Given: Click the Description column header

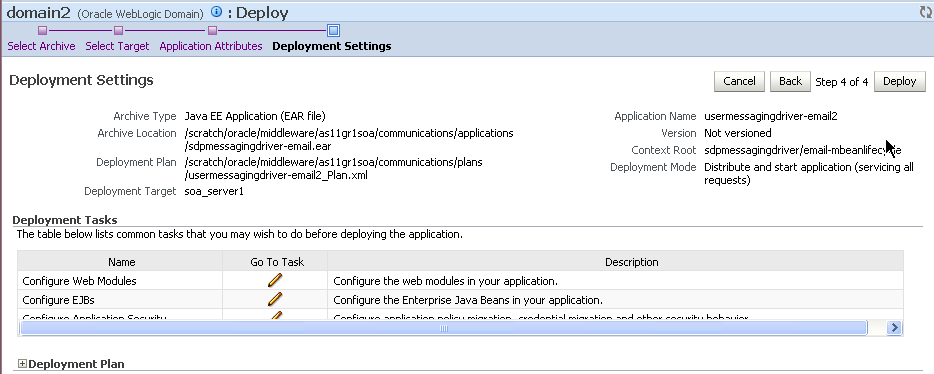Looking at the screenshot, I should coord(631,262).
